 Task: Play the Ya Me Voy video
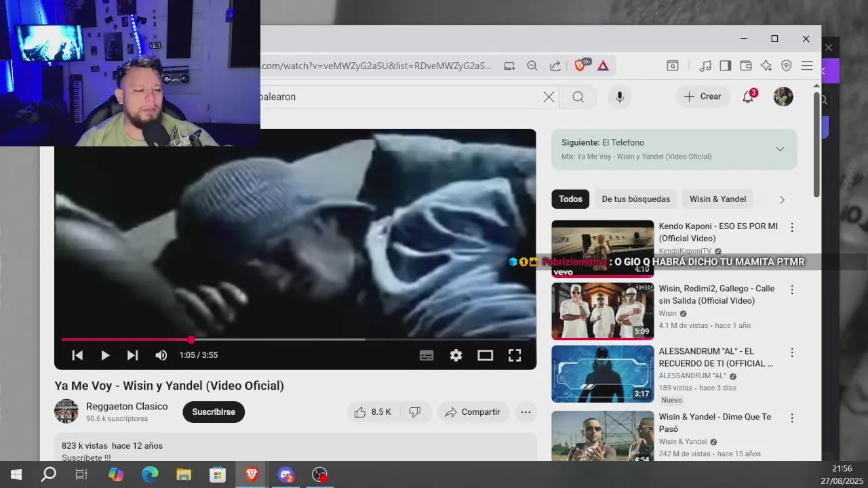click(105, 355)
